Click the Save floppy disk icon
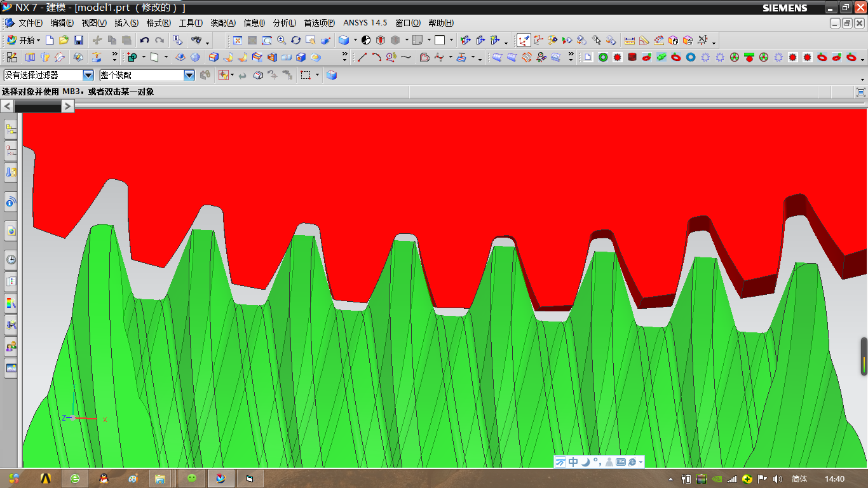Viewport: 868px width, 488px height. [79, 40]
